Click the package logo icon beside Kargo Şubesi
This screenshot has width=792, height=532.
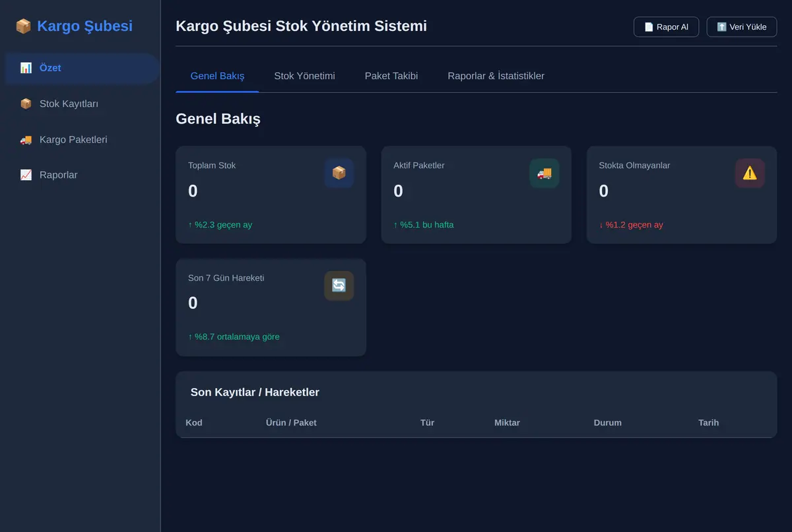pos(23,26)
